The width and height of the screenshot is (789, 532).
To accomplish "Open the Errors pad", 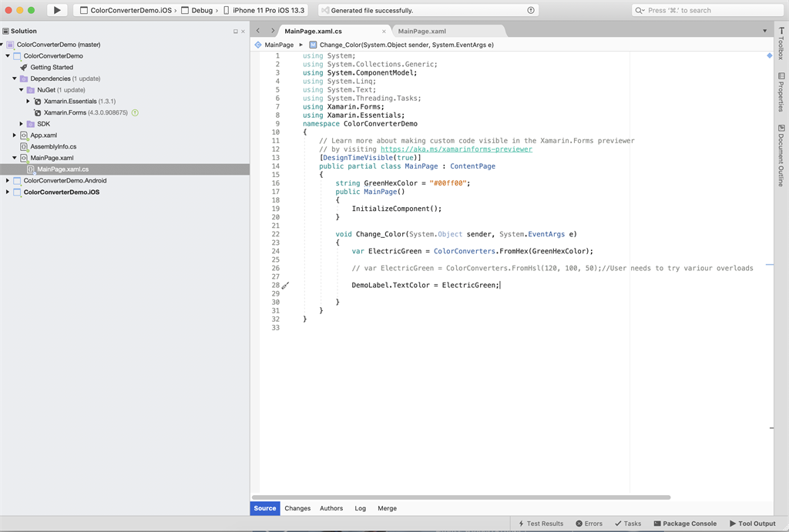I will [589, 524].
